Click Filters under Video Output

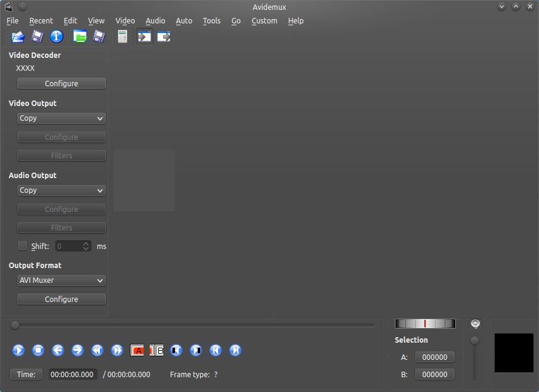61,156
